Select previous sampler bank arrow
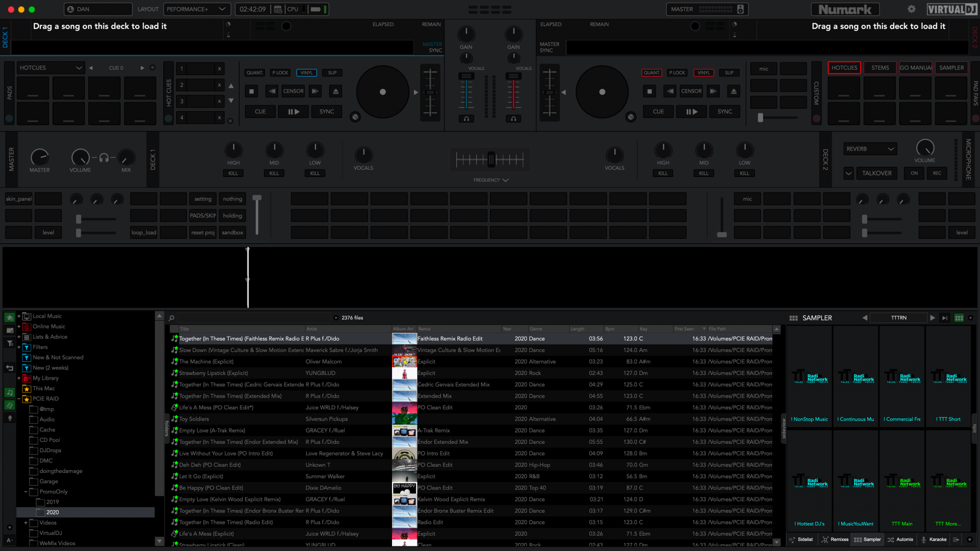Viewport: 980px width, 551px height. click(865, 318)
